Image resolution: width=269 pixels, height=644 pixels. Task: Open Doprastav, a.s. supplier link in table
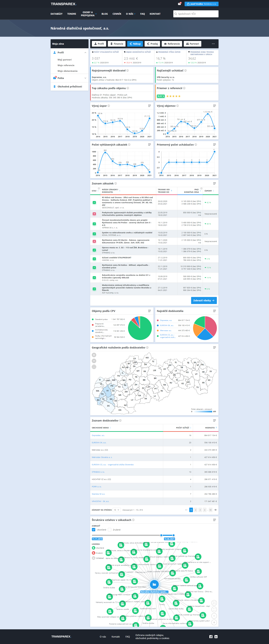click(98, 435)
